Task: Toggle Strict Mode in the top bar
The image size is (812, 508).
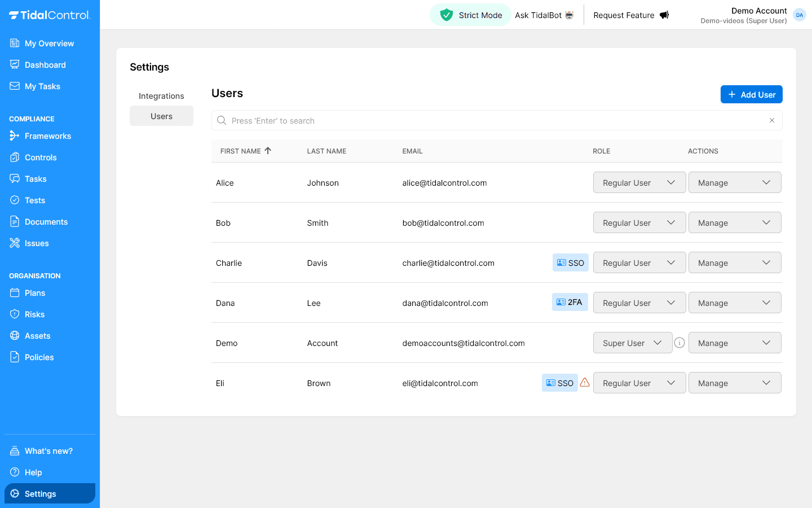Action: tap(470, 15)
